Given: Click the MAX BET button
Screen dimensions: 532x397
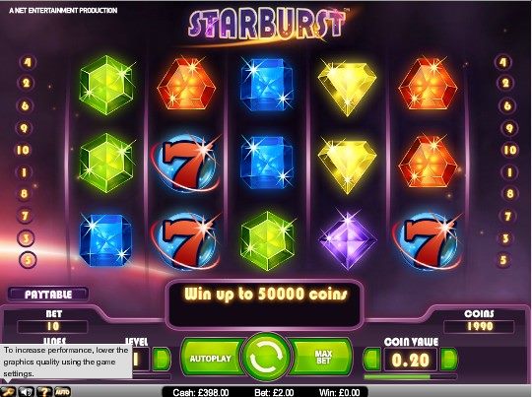Looking at the screenshot, I should (323, 358).
